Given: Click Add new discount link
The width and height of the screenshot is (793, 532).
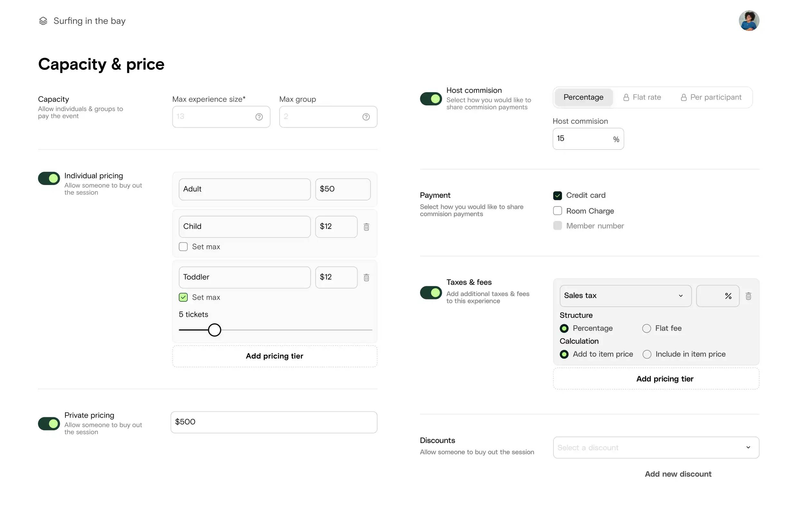Looking at the screenshot, I should [x=678, y=474].
